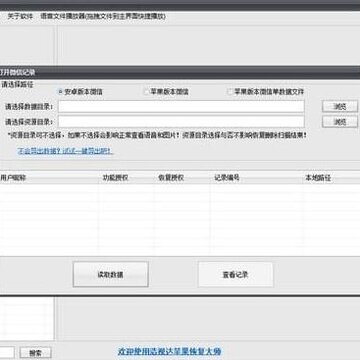Click the search text box beside 搜索

click(7, 353)
